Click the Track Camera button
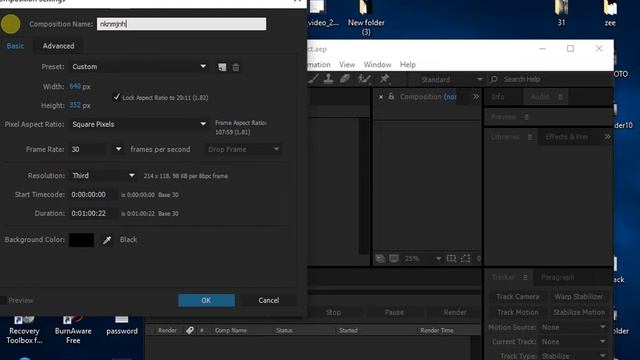 click(518, 297)
